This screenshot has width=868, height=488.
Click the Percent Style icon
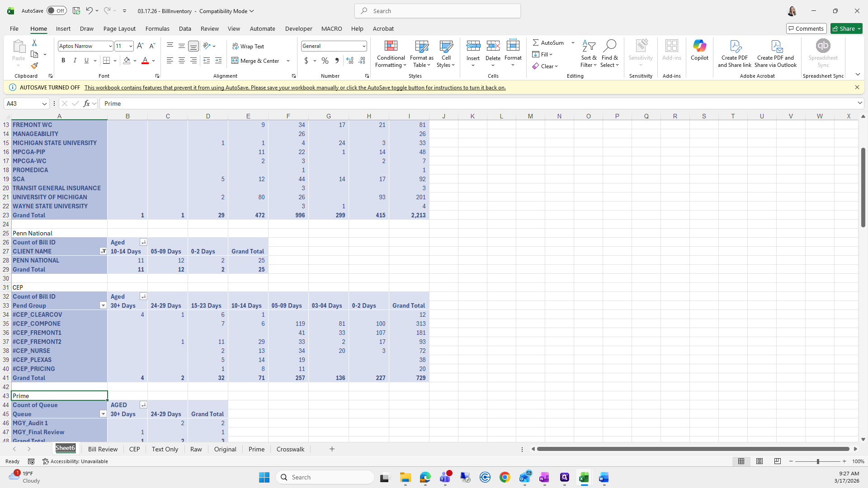click(325, 61)
